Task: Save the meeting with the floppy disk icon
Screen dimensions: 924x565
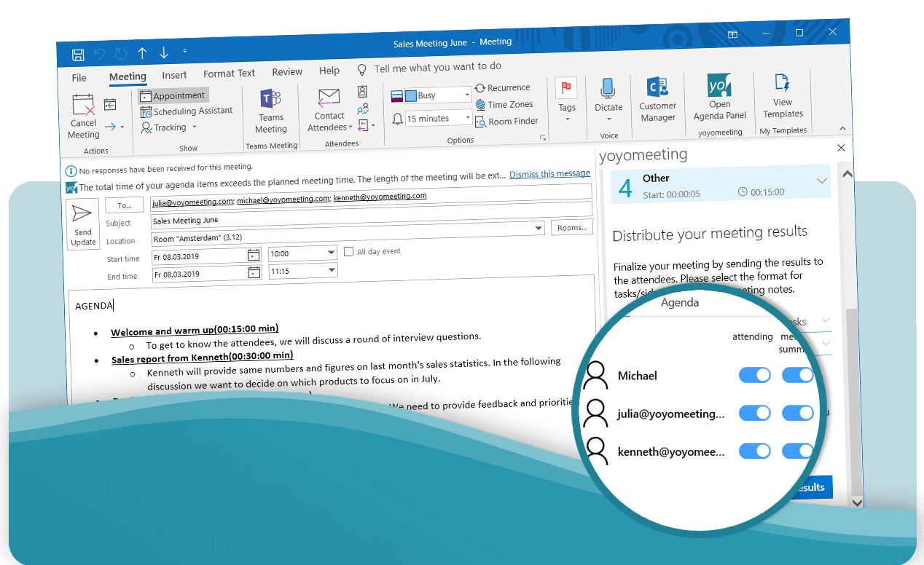Action: click(78, 54)
